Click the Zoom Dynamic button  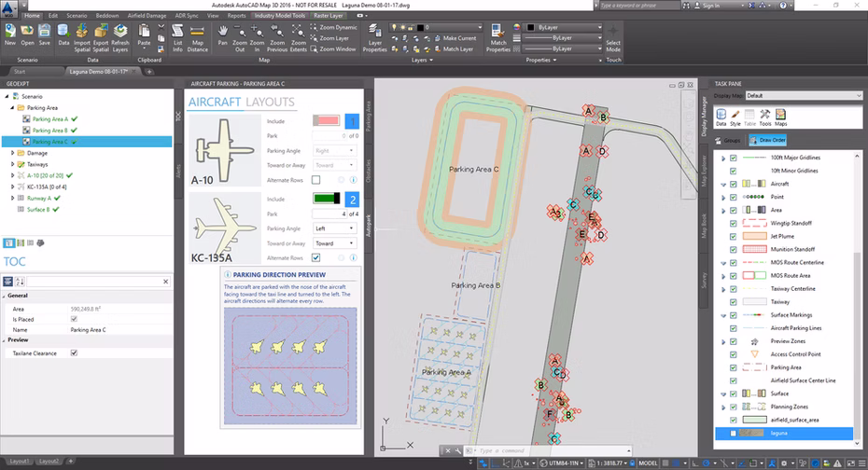pos(333,27)
